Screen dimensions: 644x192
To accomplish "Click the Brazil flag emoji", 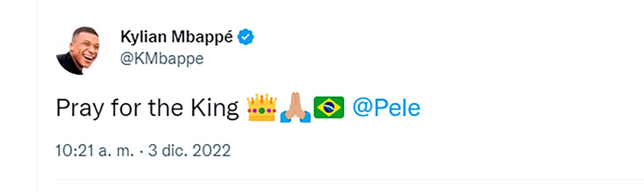I will [329, 107].
